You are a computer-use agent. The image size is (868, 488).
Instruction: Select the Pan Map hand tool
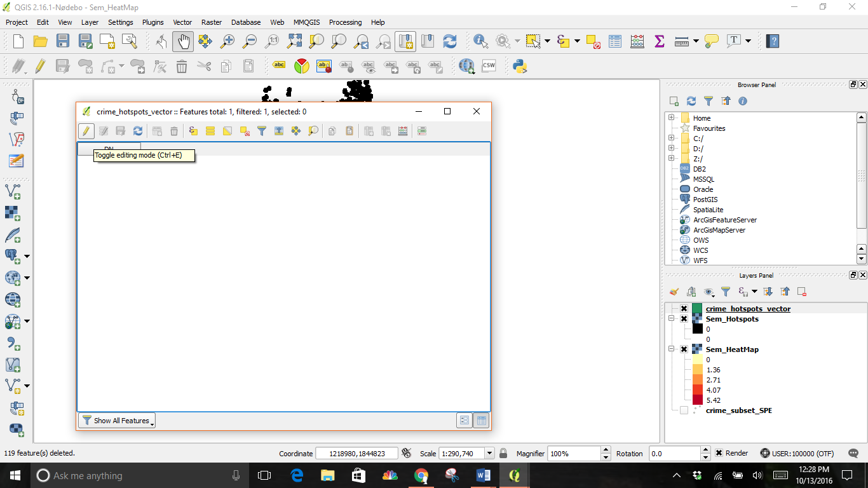[x=183, y=41]
